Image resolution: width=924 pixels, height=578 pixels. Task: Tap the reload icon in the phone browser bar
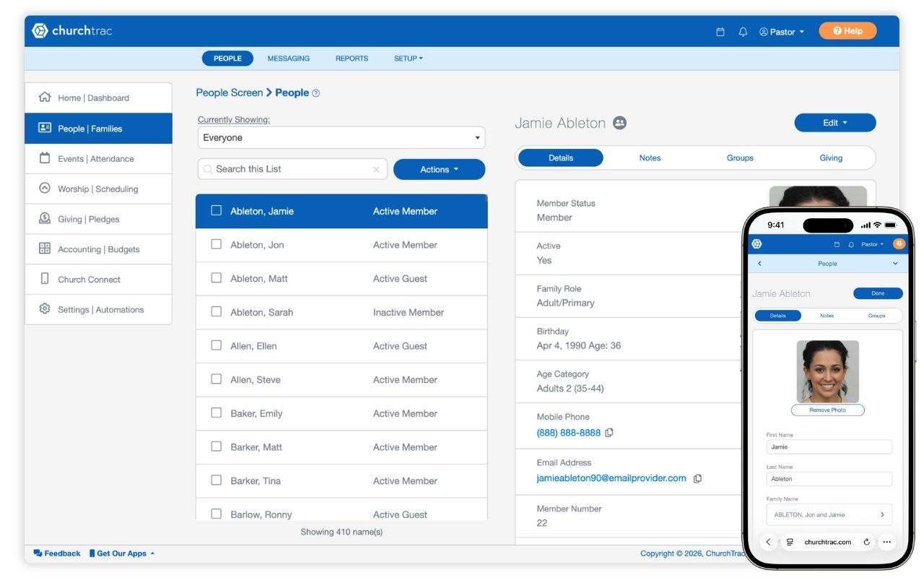(x=866, y=542)
